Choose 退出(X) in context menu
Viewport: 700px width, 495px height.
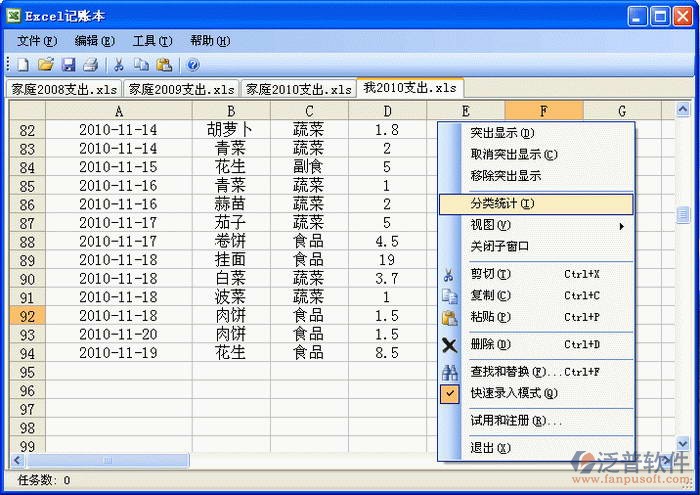click(x=536, y=448)
